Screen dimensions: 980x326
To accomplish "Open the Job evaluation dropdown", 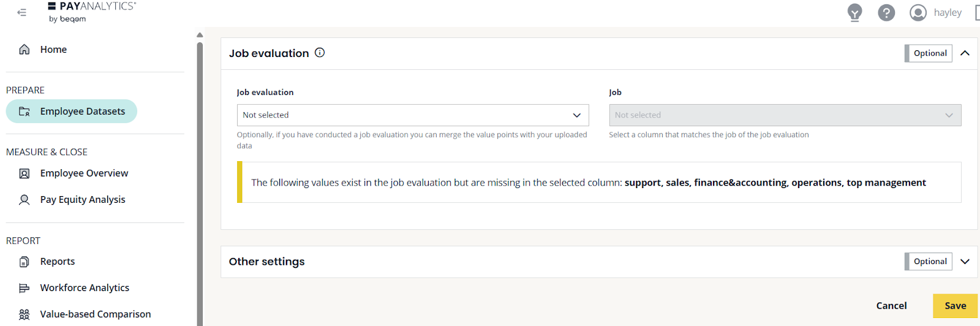I will [x=412, y=115].
